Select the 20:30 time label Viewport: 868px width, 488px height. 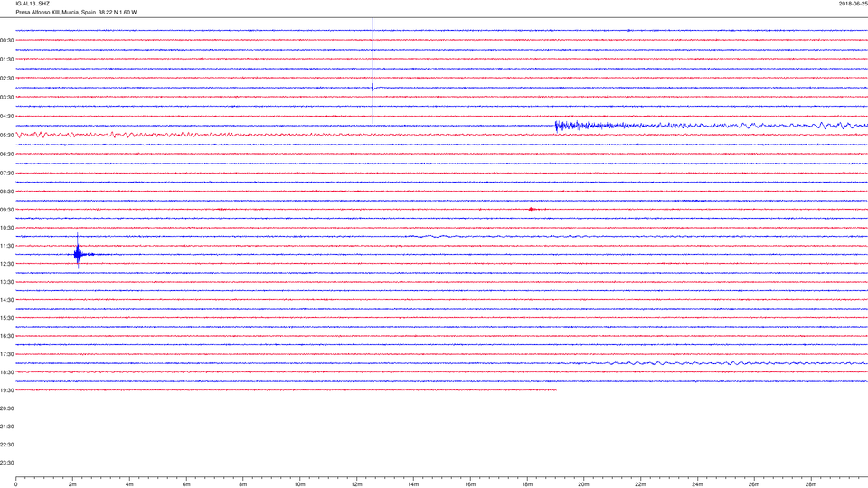pyautogui.click(x=6, y=408)
